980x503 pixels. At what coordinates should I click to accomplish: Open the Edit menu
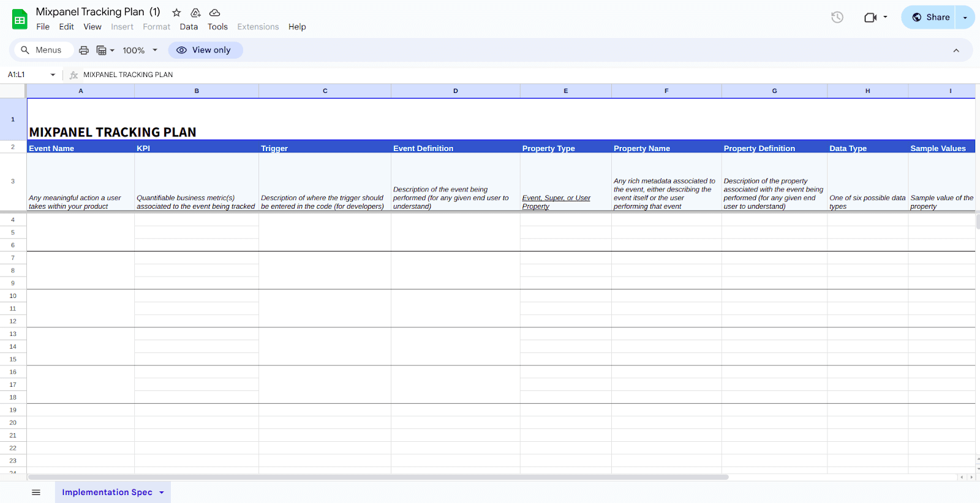point(66,27)
